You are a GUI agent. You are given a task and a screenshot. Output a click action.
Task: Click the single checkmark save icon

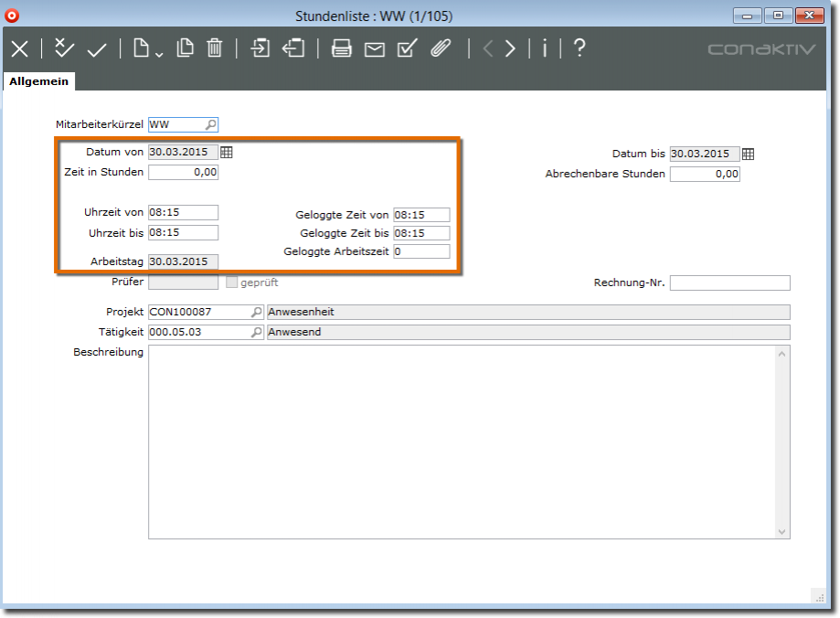97,49
